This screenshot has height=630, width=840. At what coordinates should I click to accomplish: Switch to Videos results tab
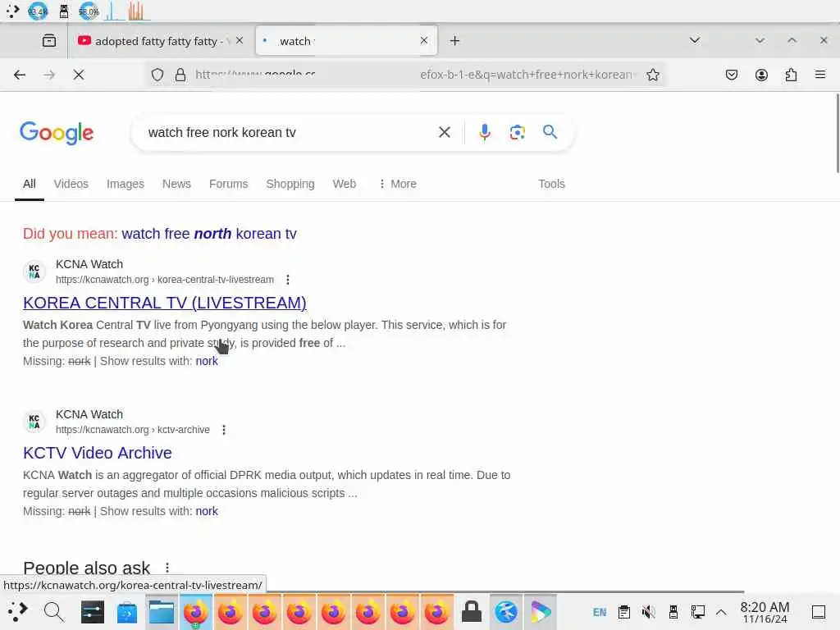coord(71,184)
